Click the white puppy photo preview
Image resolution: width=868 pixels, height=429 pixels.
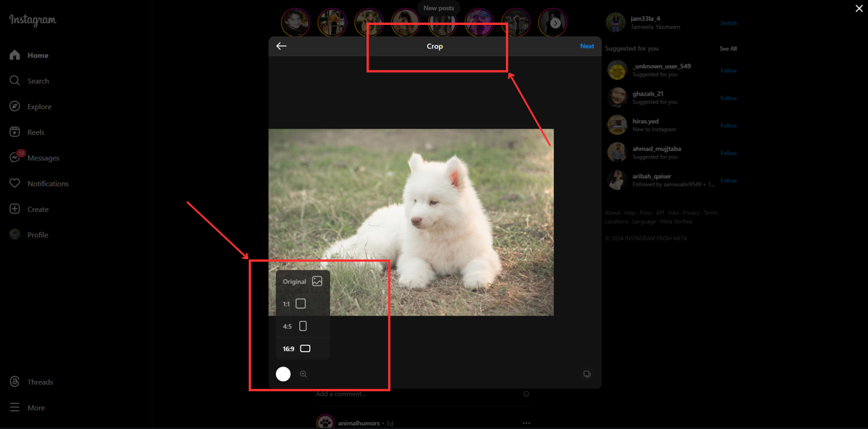(411, 222)
